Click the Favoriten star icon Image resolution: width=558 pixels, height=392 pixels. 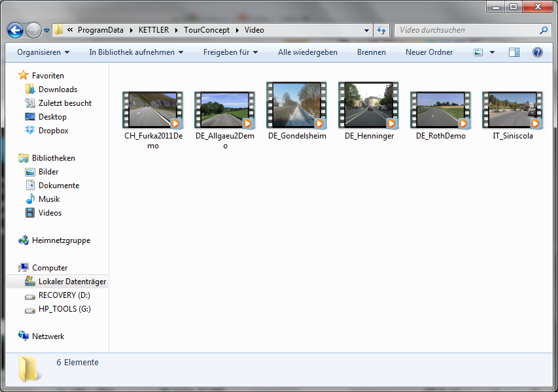coord(24,75)
